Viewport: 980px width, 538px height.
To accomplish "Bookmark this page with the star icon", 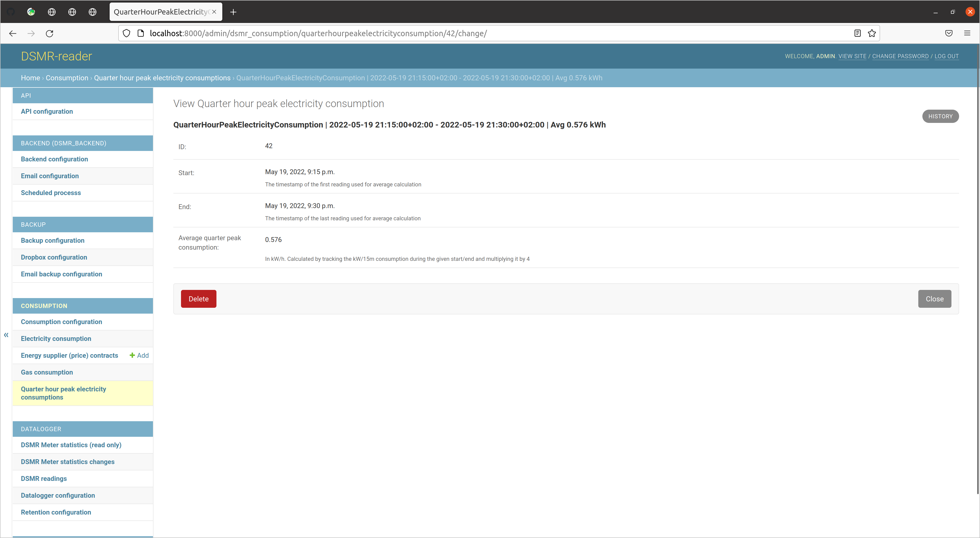I will tap(872, 33).
